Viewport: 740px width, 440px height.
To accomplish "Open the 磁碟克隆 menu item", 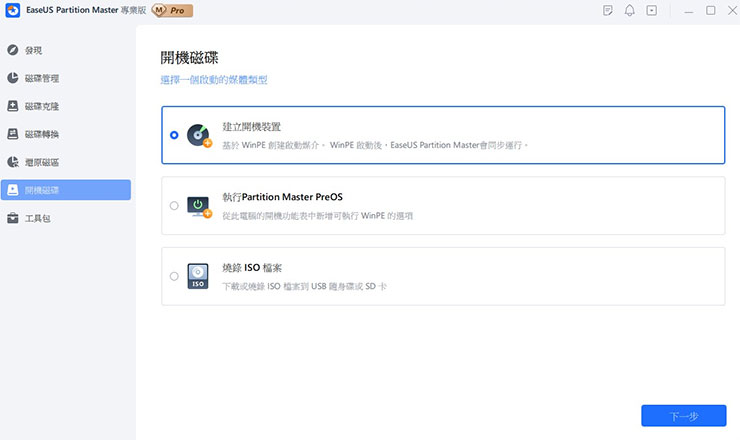I will point(66,106).
